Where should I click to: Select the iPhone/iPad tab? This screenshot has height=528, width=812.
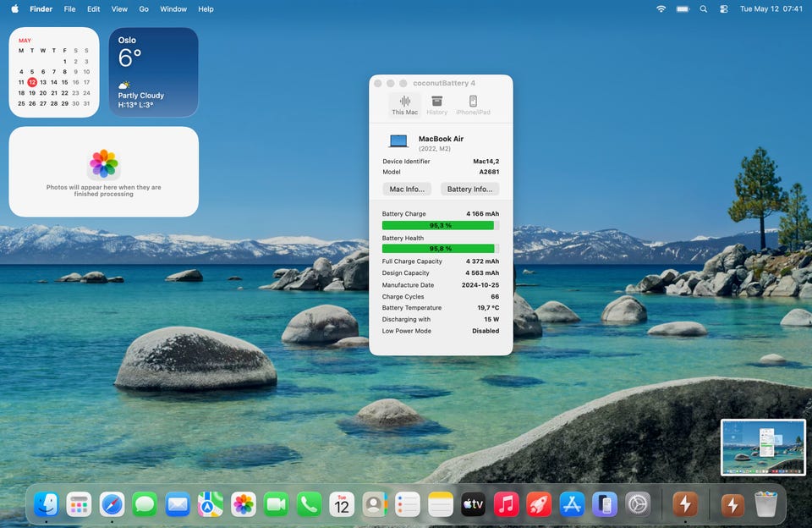(473, 105)
